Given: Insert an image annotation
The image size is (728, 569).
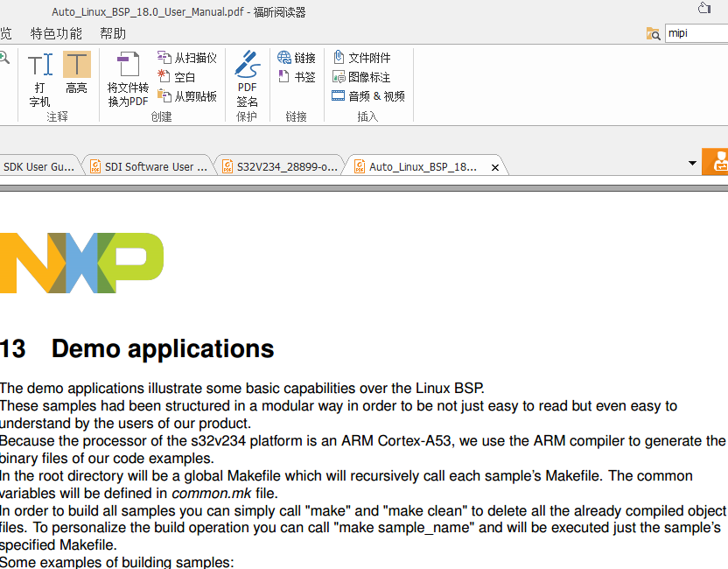Looking at the screenshot, I should click(361, 77).
